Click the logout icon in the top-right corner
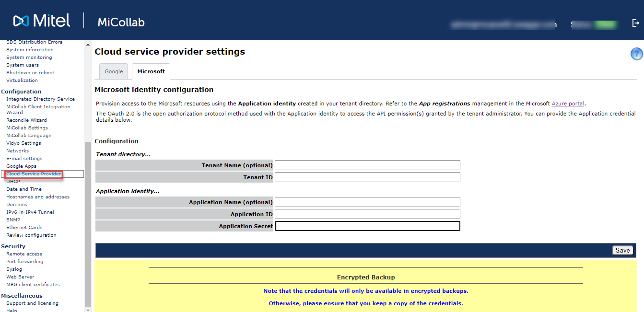 click(636, 23)
